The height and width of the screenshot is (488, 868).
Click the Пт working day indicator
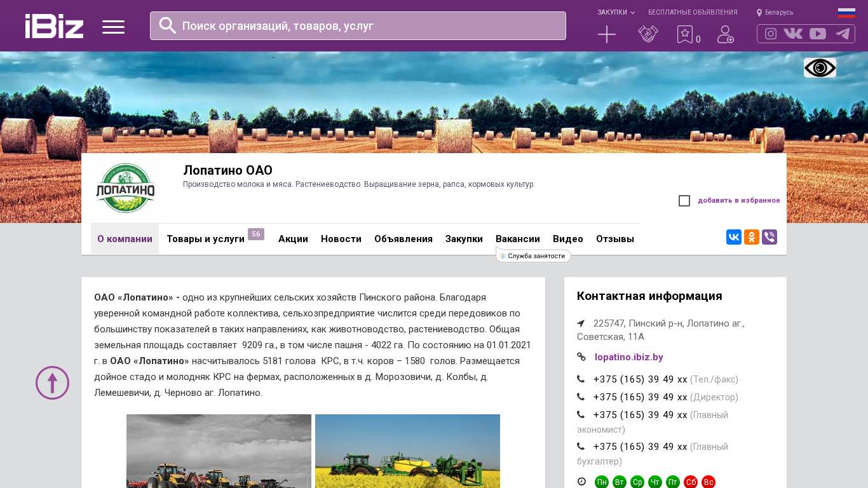673,482
